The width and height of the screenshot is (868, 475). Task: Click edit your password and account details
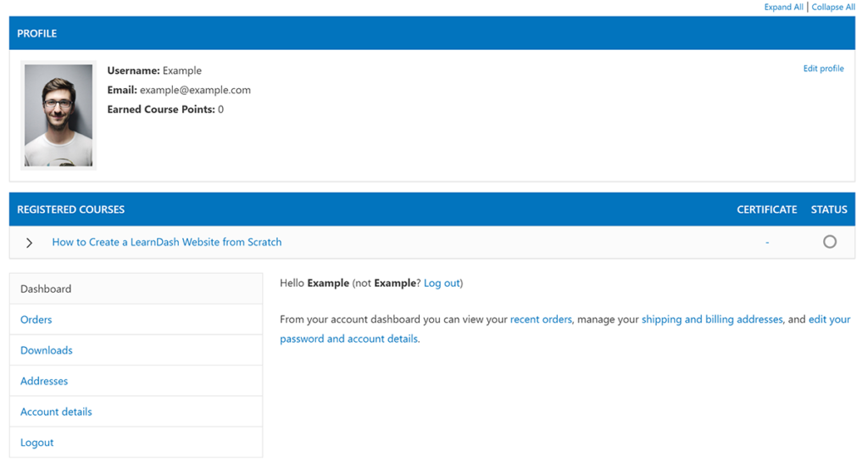click(x=348, y=338)
